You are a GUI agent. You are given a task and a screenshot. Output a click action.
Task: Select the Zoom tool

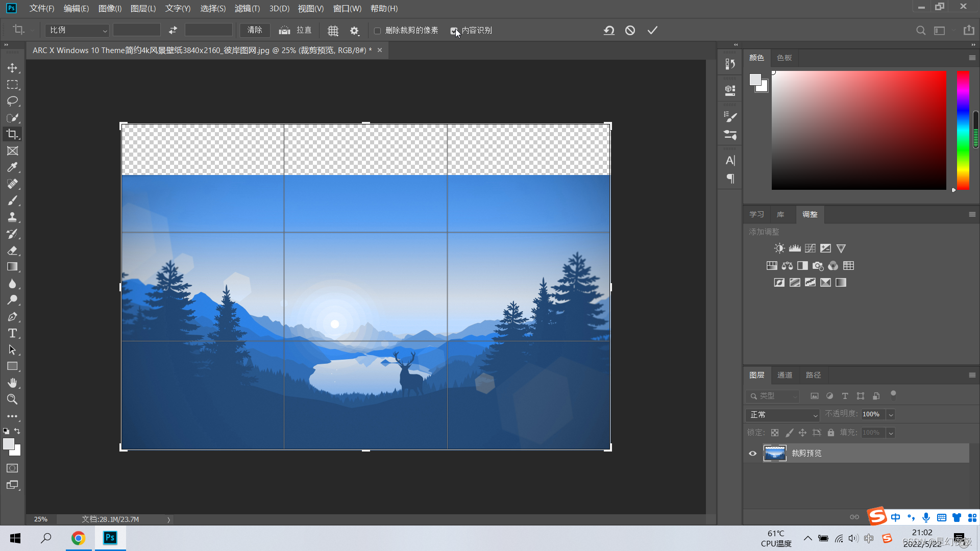pyautogui.click(x=12, y=399)
